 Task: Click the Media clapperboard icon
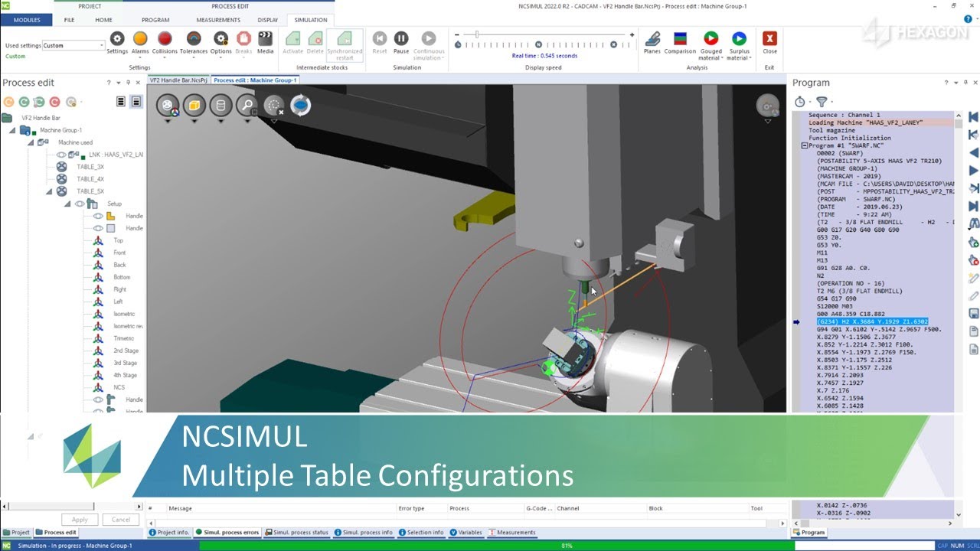click(x=265, y=38)
